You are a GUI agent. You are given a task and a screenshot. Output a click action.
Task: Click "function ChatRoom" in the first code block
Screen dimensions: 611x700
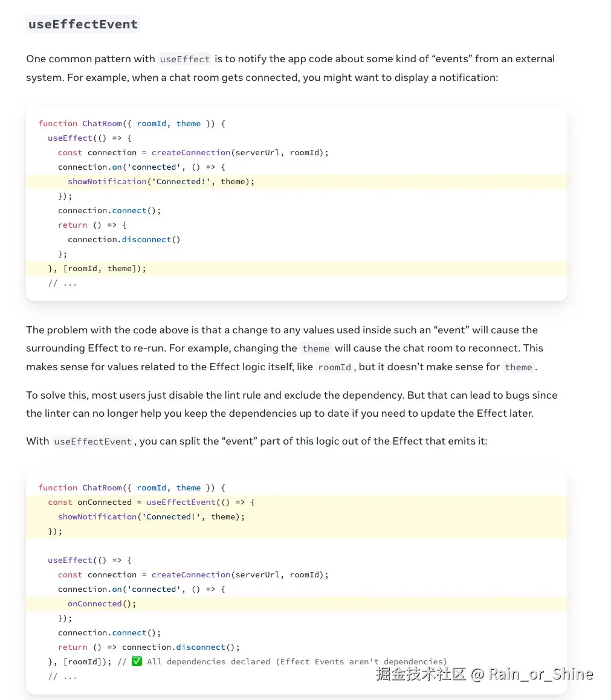[x=80, y=123]
